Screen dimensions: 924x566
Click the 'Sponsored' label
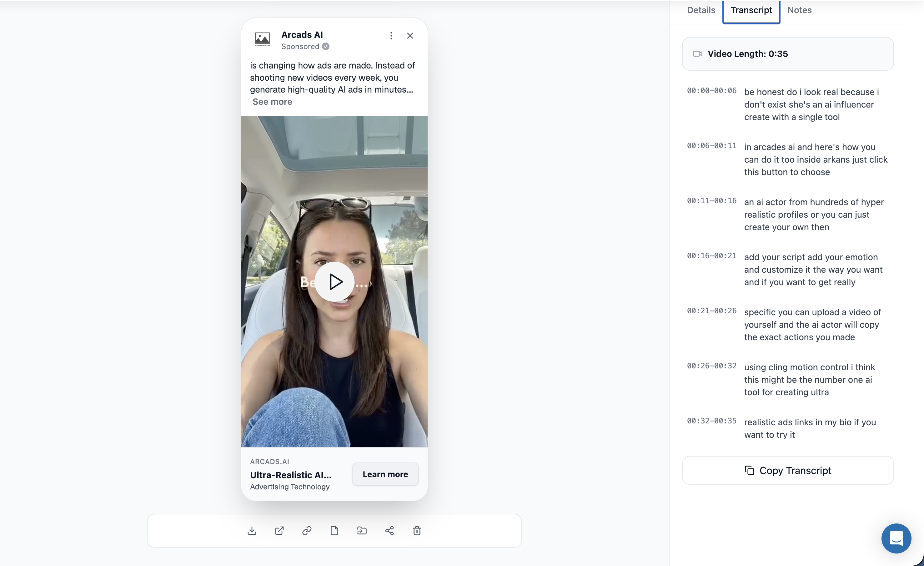[x=300, y=47]
